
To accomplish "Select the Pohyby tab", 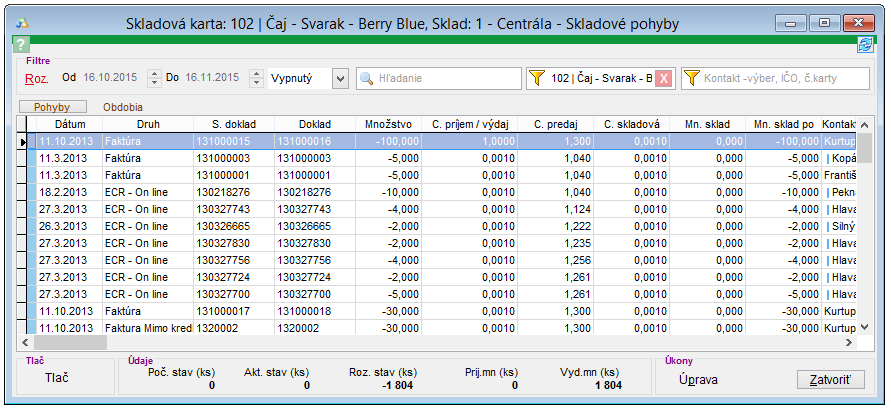I will click(53, 106).
